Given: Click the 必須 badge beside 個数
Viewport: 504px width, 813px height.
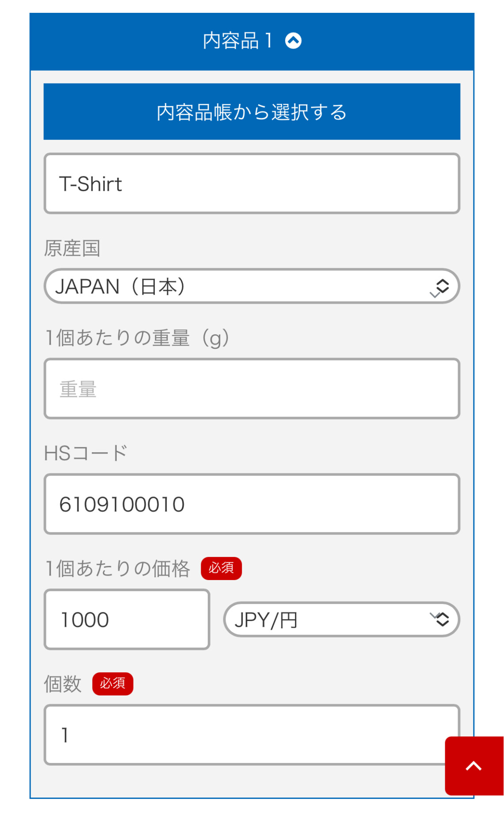Looking at the screenshot, I should click(x=112, y=683).
